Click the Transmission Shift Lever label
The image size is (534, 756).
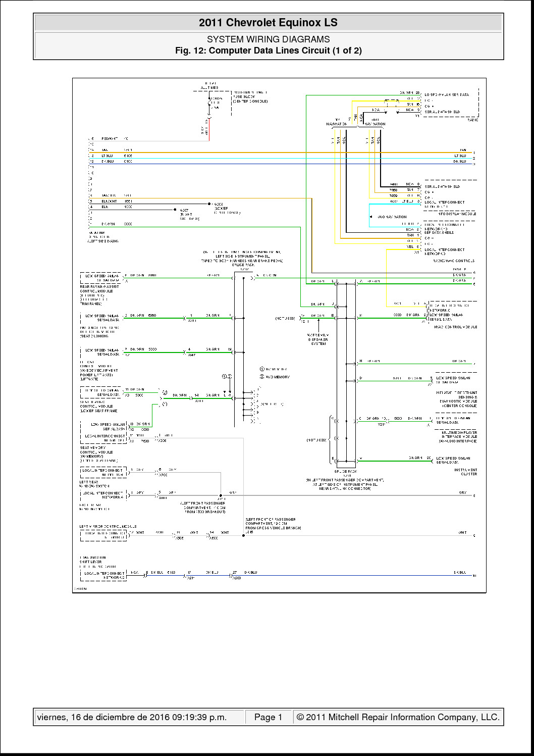tap(92, 560)
